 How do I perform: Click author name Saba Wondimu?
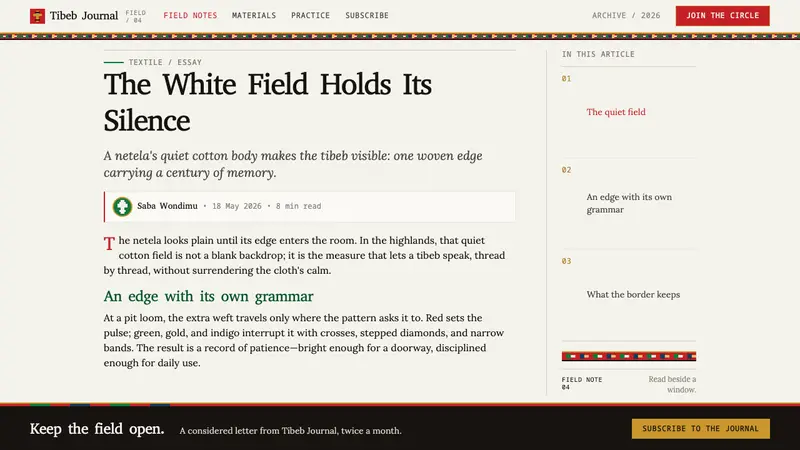click(x=167, y=206)
